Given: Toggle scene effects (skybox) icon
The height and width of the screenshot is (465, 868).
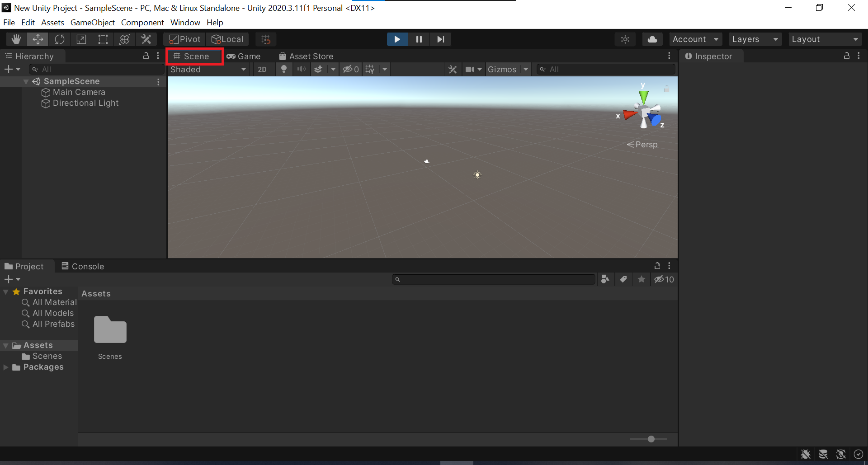Looking at the screenshot, I should (319, 69).
